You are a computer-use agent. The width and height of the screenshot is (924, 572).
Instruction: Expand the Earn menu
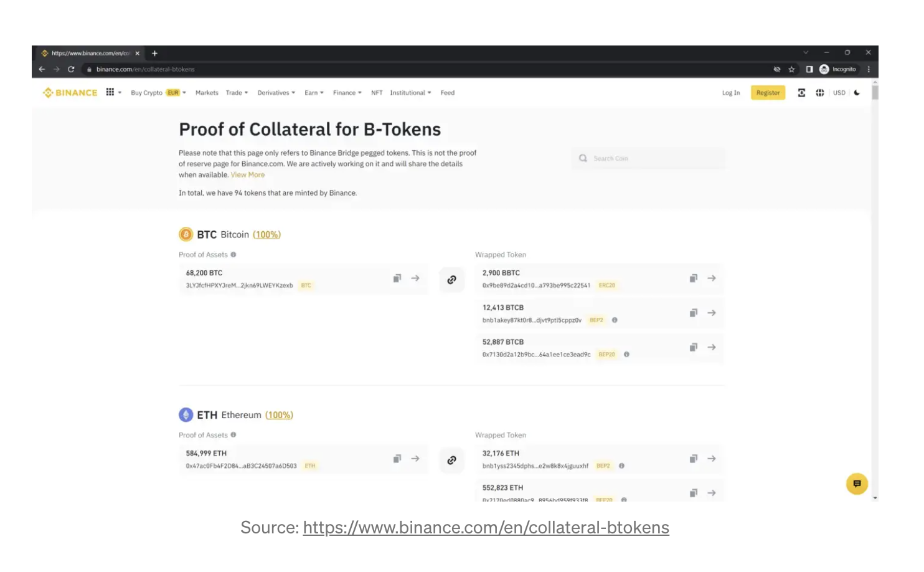[x=314, y=93]
